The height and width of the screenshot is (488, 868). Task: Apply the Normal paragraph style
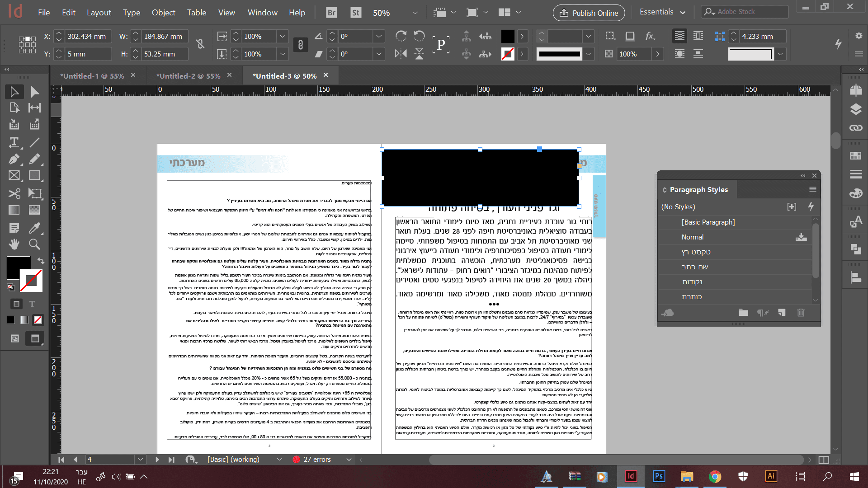(693, 237)
